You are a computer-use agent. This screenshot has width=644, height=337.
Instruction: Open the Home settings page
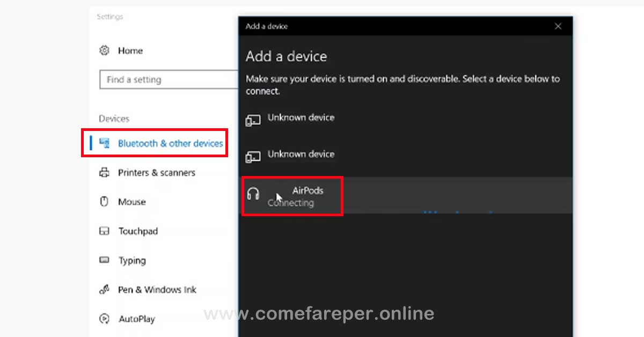(x=130, y=50)
